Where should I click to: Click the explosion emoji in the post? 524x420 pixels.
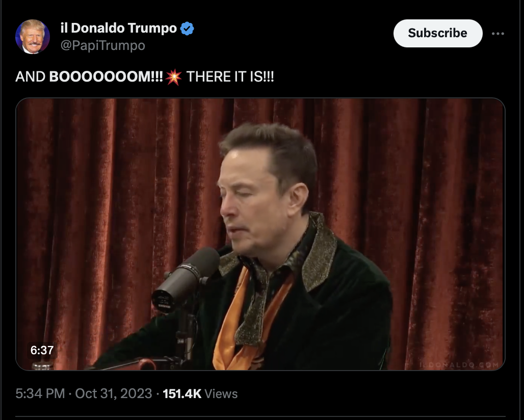point(173,77)
